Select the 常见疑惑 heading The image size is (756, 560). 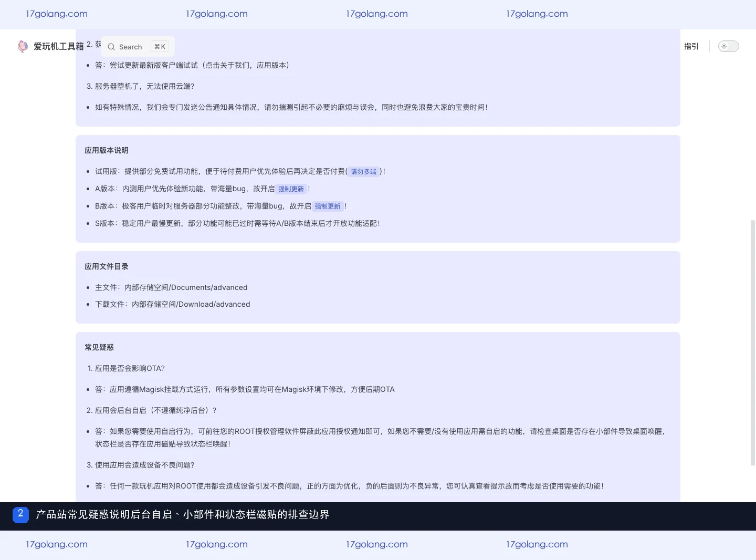[99, 347]
